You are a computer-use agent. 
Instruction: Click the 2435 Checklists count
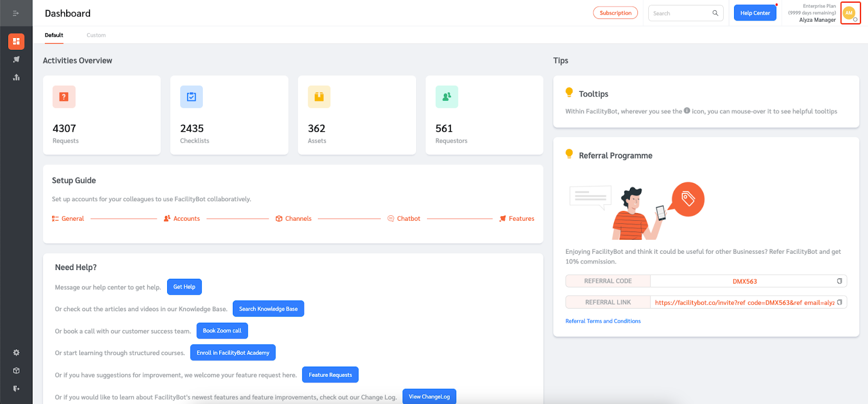coord(192,129)
